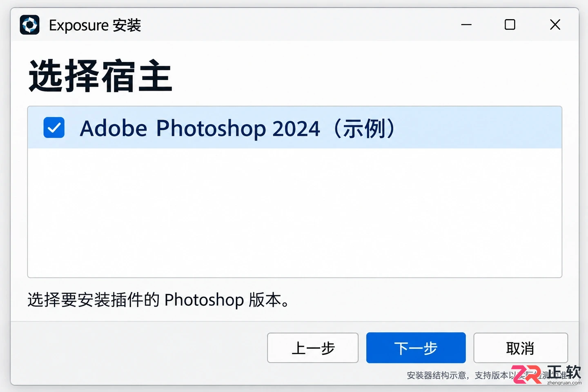The width and height of the screenshot is (588, 392).
Task: Uncheck the Adobe Photoshop 2024 checkbox
Action: click(54, 127)
